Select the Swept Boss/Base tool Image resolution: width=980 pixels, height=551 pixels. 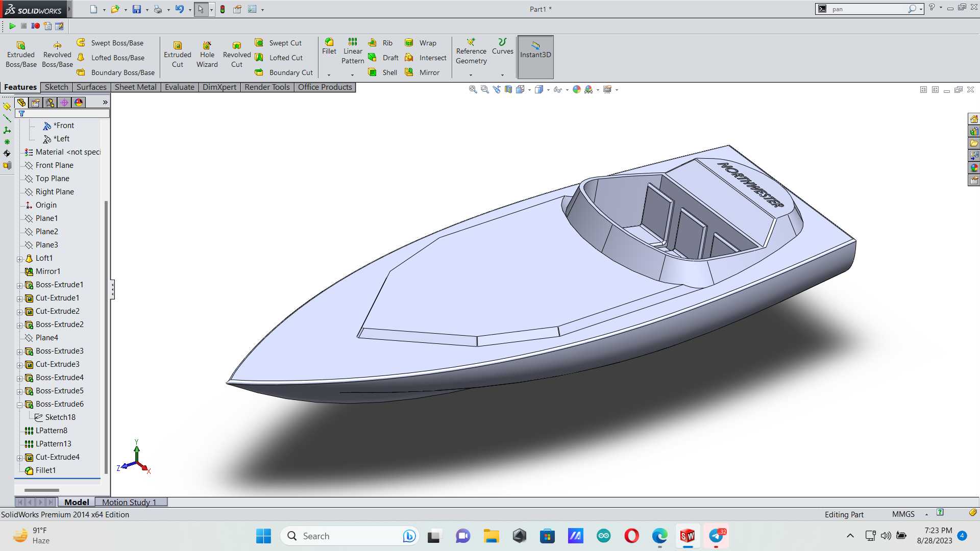pos(110,43)
